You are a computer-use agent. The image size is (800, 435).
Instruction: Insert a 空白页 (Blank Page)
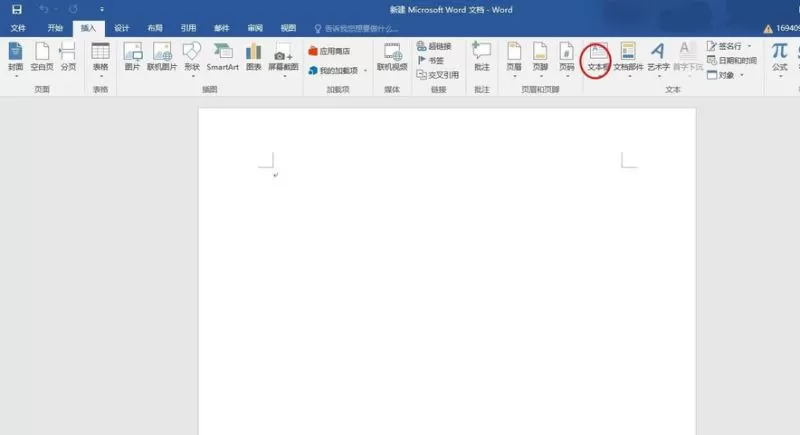point(42,57)
